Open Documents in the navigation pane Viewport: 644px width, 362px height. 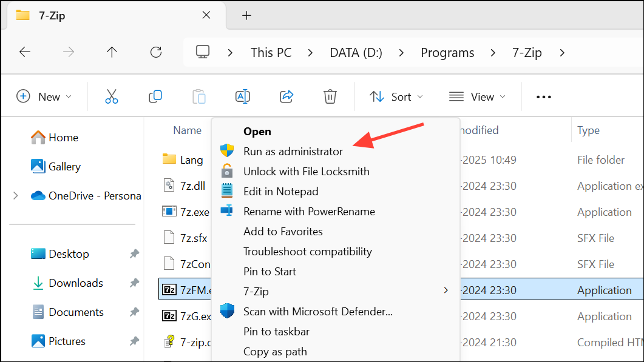pos(67,312)
